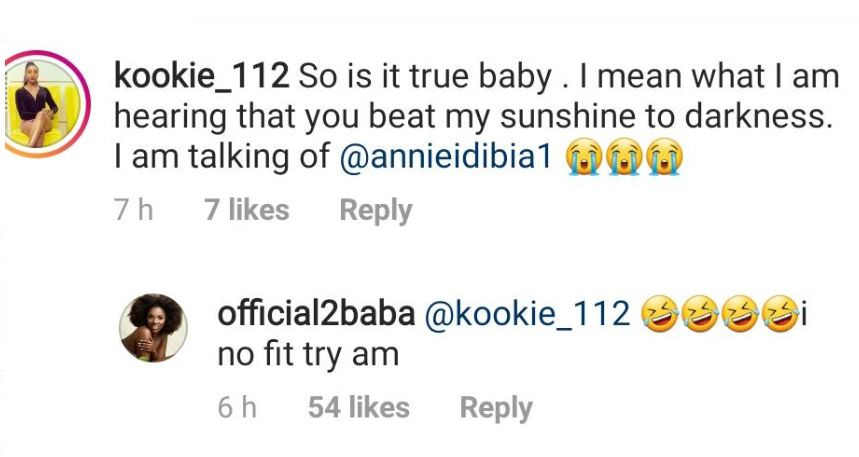
Task: Visit the official2baba username link
Action: (x=316, y=313)
